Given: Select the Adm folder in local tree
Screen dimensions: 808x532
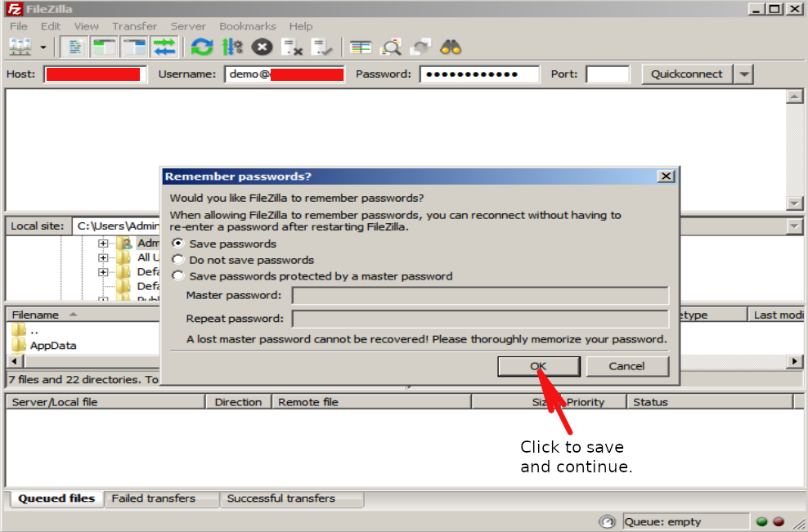Looking at the screenshot, I should click(x=138, y=243).
